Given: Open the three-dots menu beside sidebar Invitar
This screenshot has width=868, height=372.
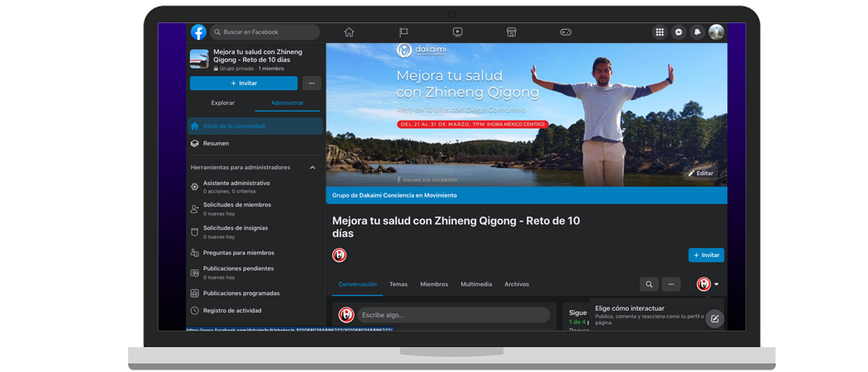Looking at the screenshot, I should click(x=312, y=83).
